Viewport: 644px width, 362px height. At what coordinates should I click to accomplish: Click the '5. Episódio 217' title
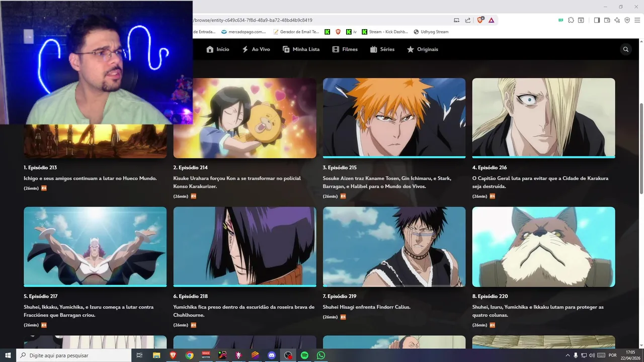(41, 296)
